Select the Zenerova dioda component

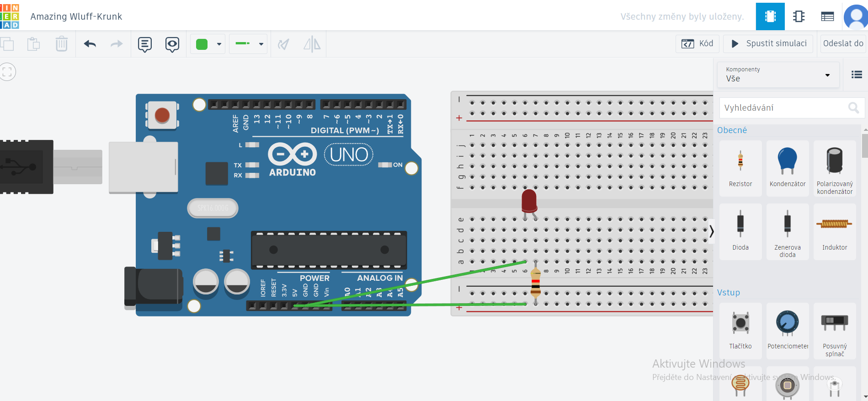[x=788, y=231]
